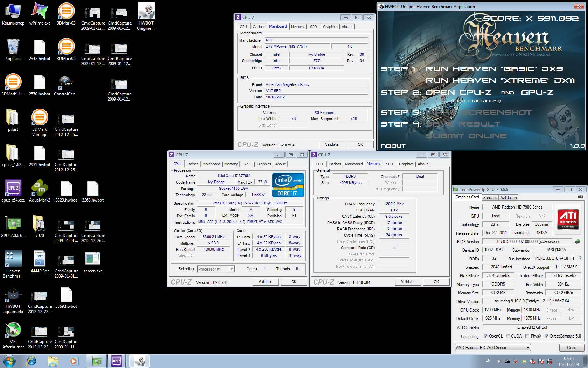The image size is (588, 368).
Task: Open About tab in the Mainboard CPU-Z window
Action: coord(347,27)
